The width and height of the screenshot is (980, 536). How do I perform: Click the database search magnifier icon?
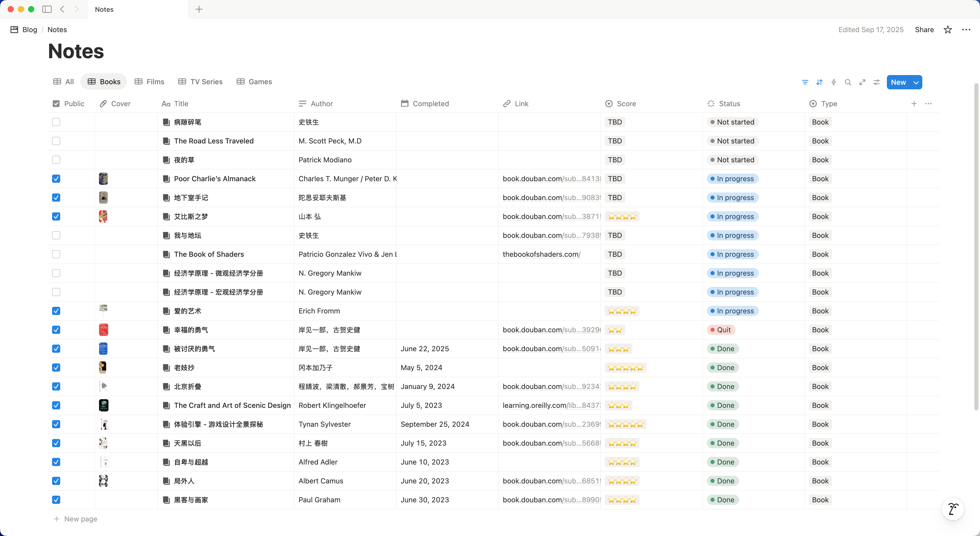pyautogui.click(x=848, y=82)
